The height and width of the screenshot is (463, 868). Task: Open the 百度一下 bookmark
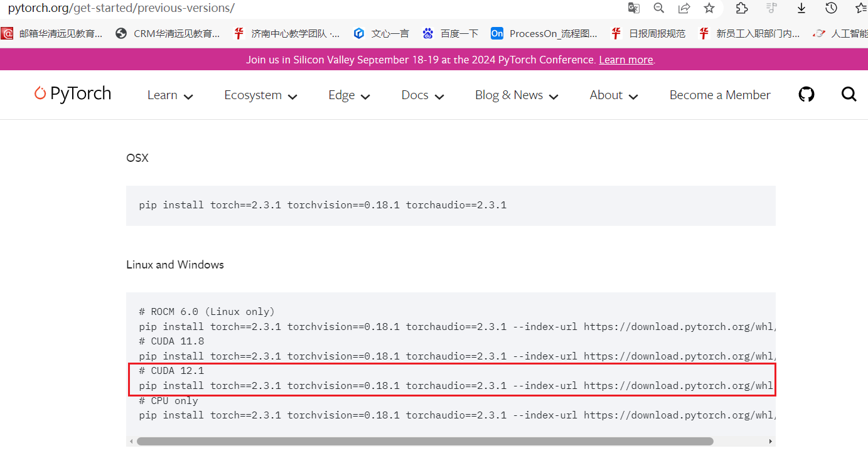[450, 33]
